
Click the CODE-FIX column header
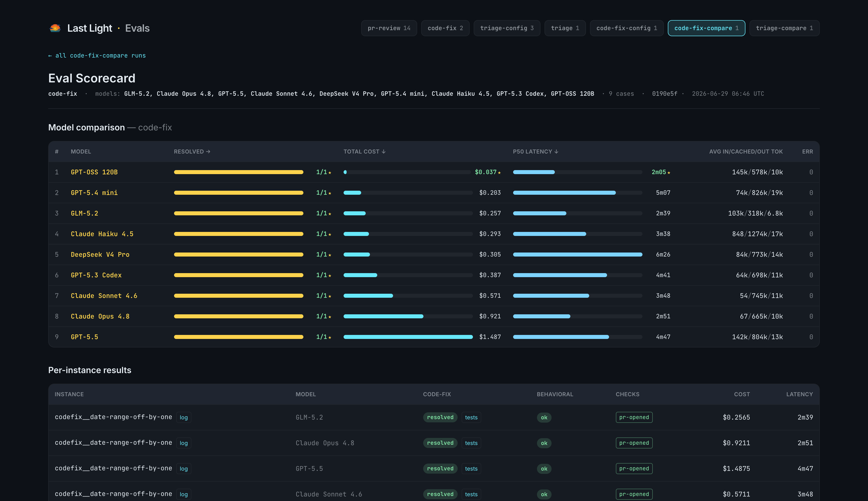[437, 394]
